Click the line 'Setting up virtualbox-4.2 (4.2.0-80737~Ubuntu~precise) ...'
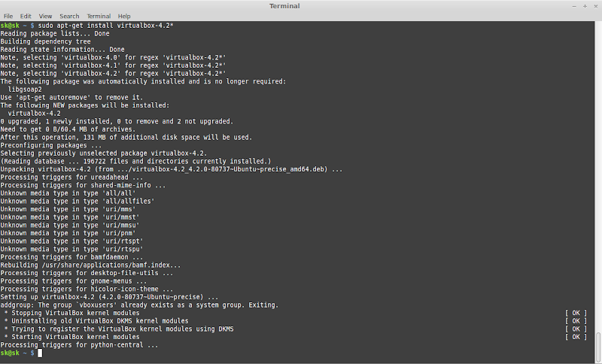The height and width of the screenshot is (364, 602). [109, 297]
